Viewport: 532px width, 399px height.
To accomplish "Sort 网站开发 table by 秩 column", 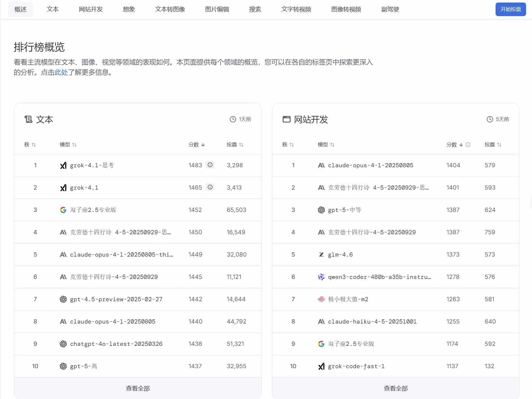I will [x=288, y=145].
